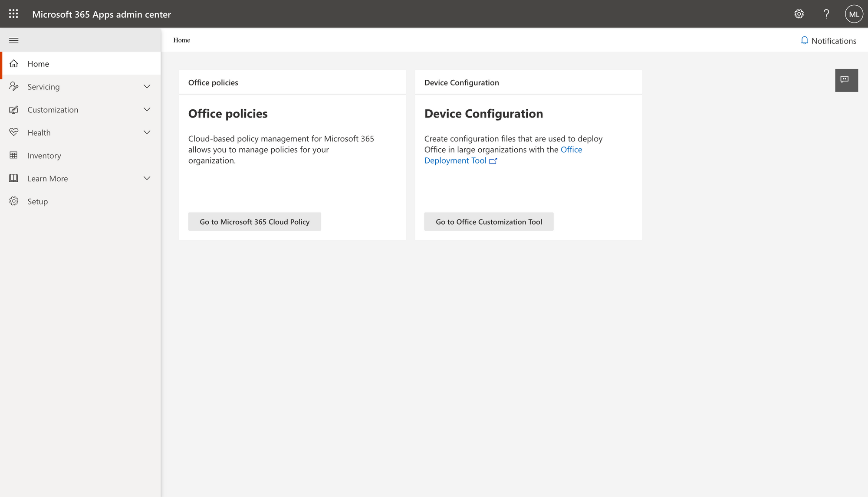Open the Settings gear menu
Image resolution: width=868 pixels, height=497 pixels.
pyautogui.click(x=799, y=14)
